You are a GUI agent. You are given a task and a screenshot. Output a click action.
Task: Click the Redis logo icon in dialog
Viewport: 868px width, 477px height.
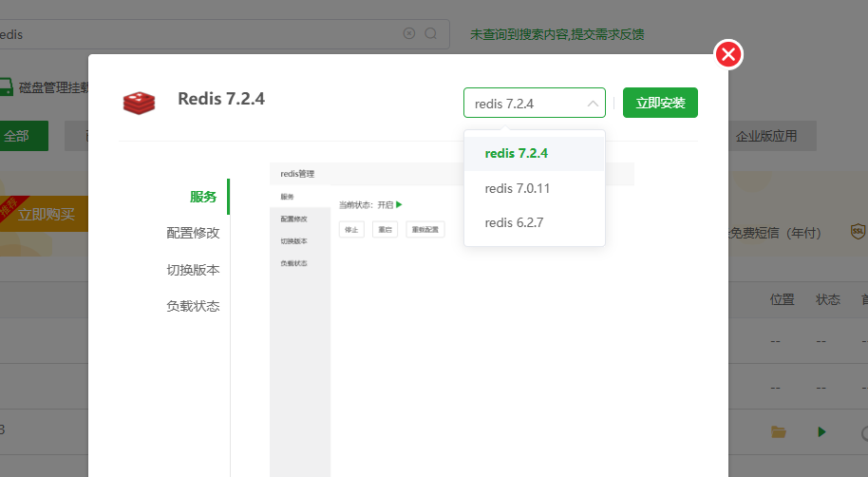[x=139, y=103]
